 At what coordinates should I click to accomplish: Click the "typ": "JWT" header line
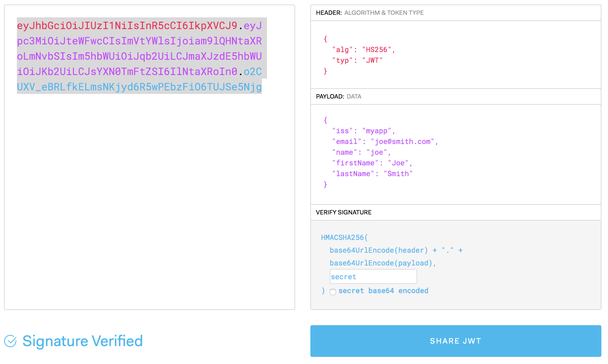point(357,60)
